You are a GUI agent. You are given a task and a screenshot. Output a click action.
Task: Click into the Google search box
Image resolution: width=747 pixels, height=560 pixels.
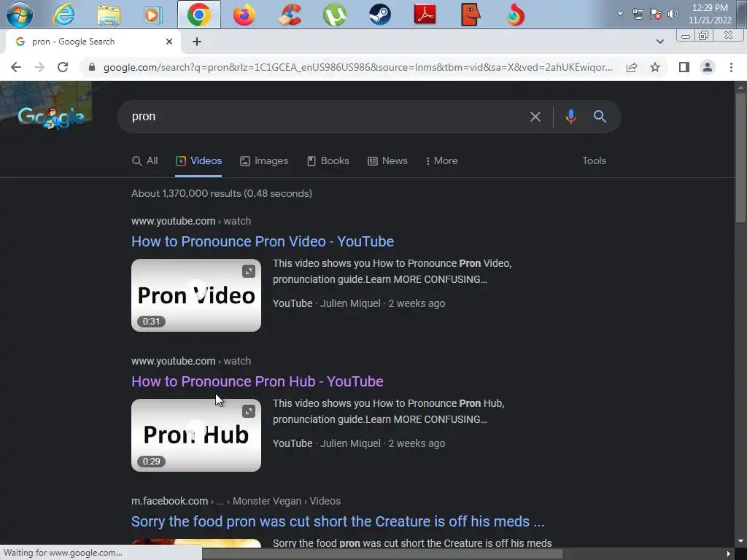tap(324, 117)
